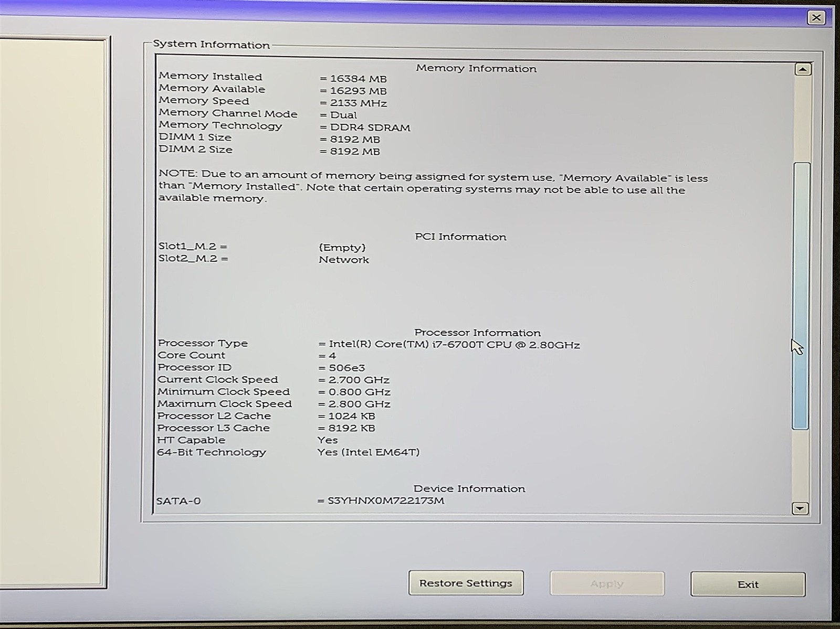
Task: Click the scroll up arrow in System Information
Action: pos(802,69)
